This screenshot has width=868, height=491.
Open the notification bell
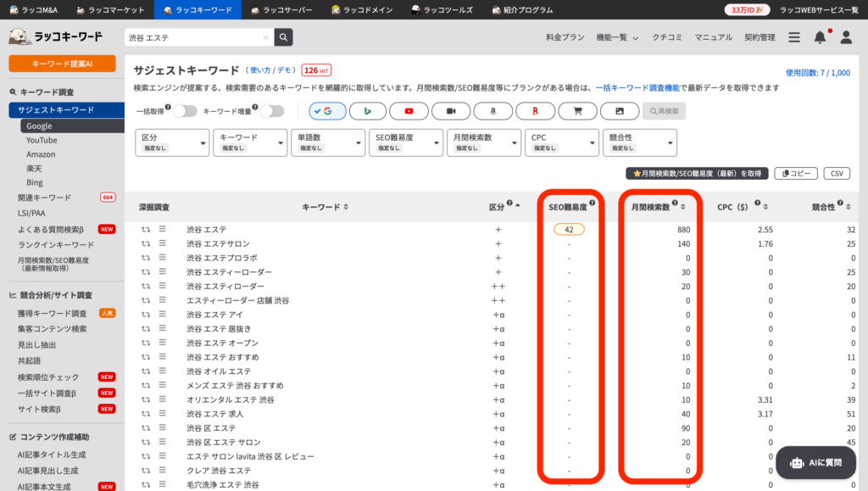tap(819, 37)
